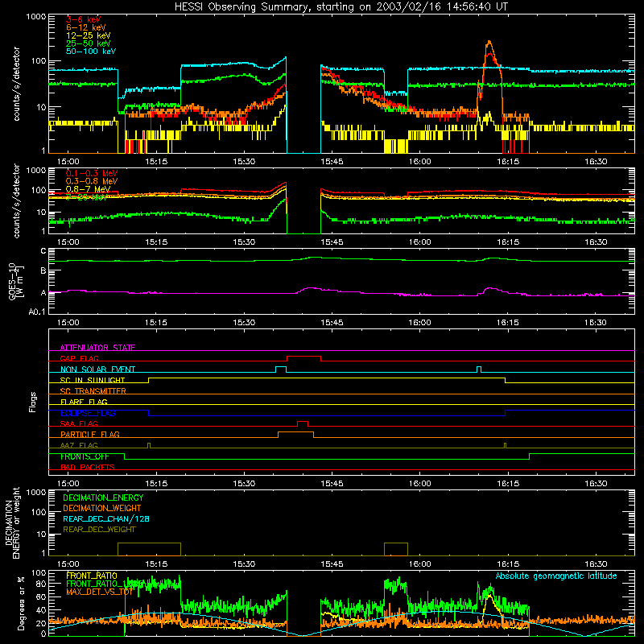The height and width of the screenshot is (644, 644).
Task: Select the BAD_PACKETS flag label
Action: pos(88,467)
